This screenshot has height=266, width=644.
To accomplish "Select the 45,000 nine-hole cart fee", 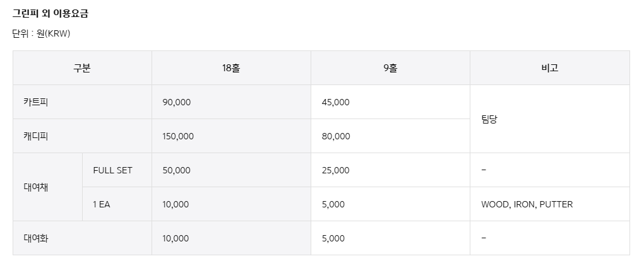I will coord(335,103).
